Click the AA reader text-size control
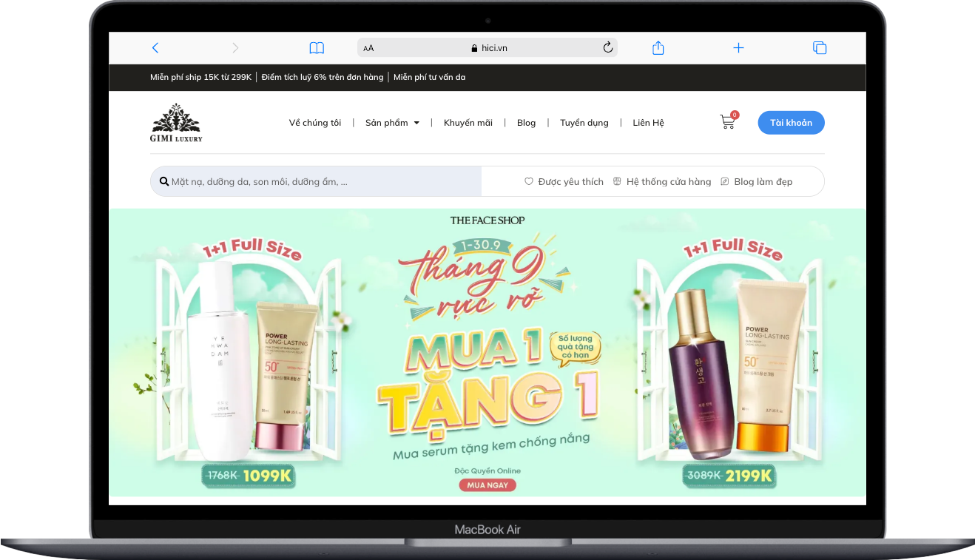The image size is (975, 560). (368, 48)
